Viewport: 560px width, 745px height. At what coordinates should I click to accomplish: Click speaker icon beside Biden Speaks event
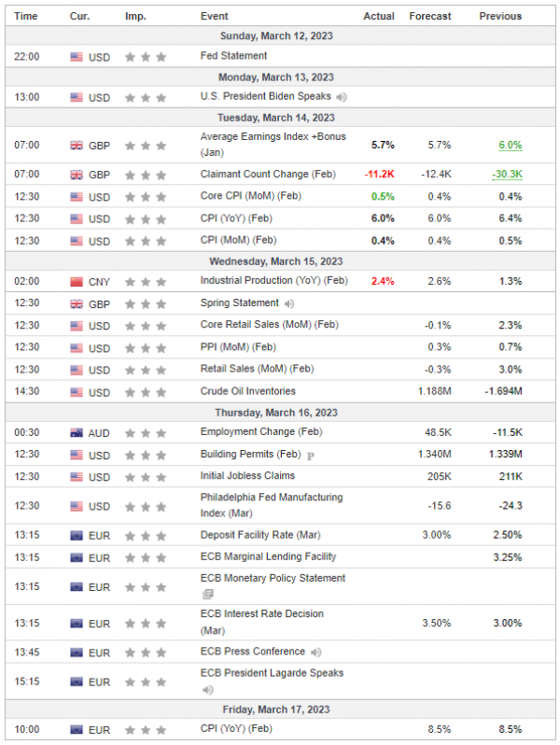tap(342, 97)
